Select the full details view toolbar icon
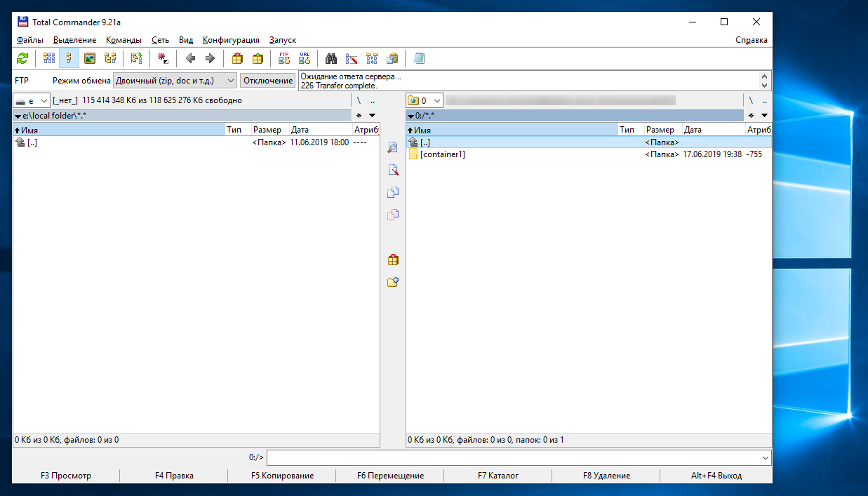The width and height of the screenshot is (868, 496). pyautogui.click(x=69, y=58)
